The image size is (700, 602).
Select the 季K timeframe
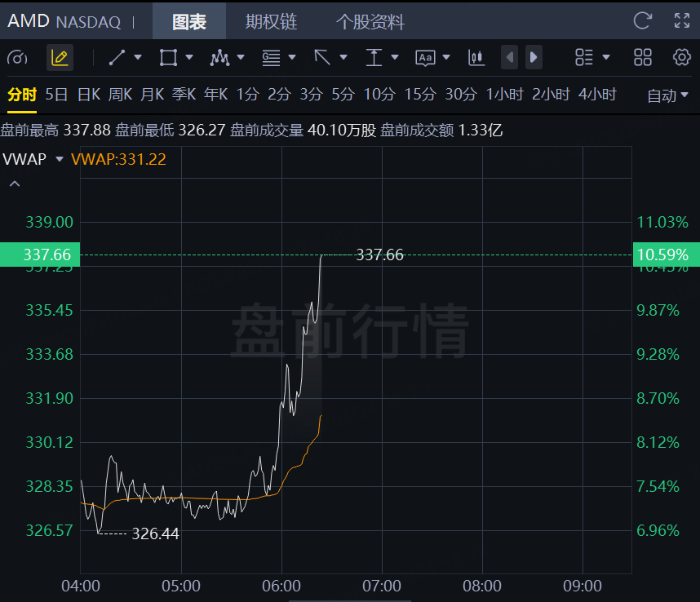[184, 95]
